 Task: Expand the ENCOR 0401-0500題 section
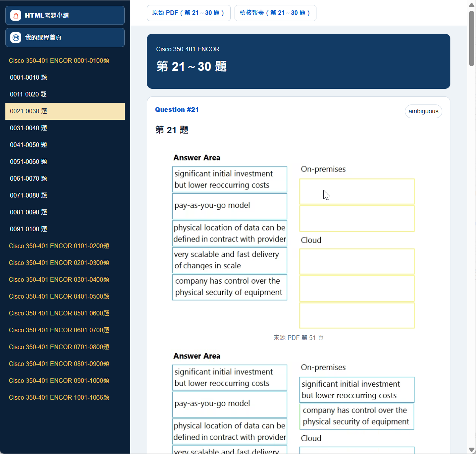pos(59,296)
